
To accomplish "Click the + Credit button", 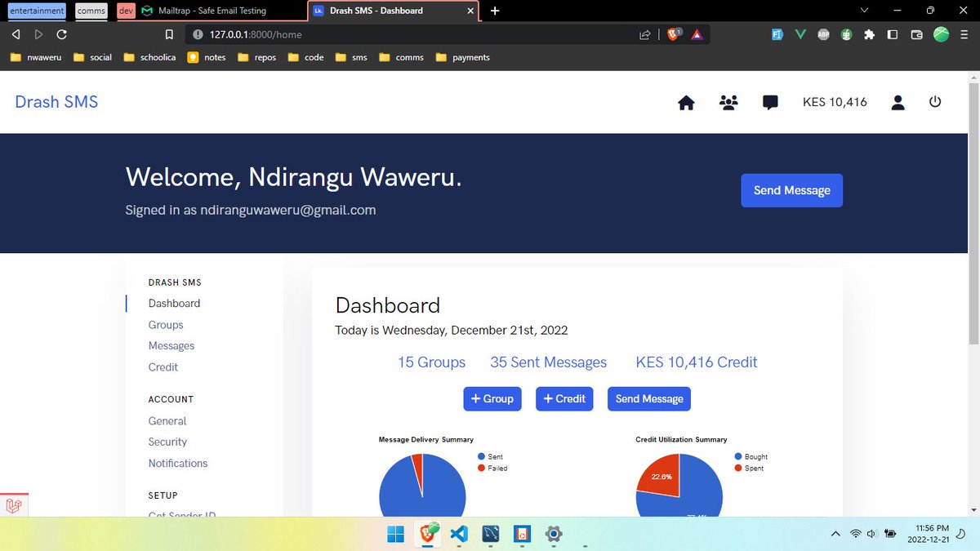I will point(564,398).
